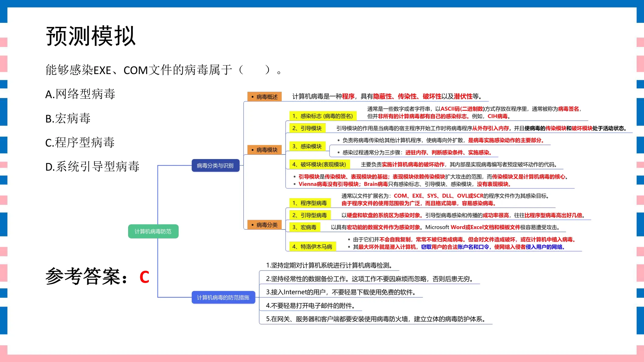Click the yellow 3、感染模块 node

click(x=307, y=146)
